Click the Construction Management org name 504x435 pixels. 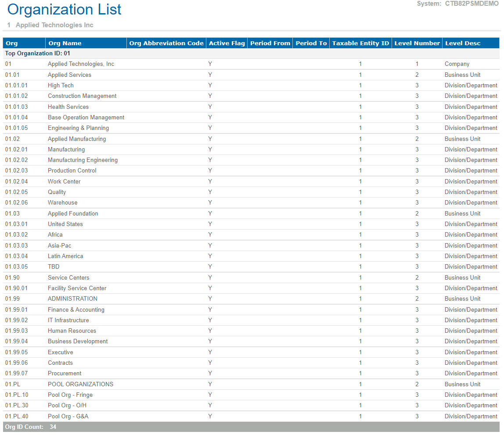pos(82,96)
